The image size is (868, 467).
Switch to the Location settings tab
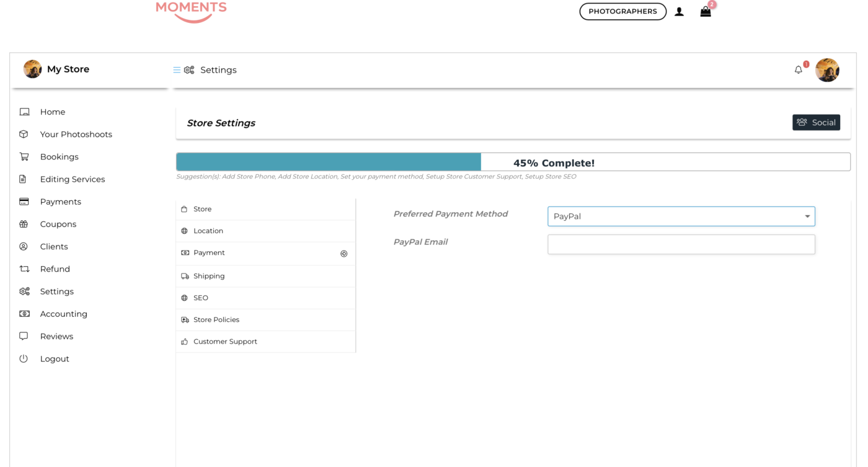[208, 231]
